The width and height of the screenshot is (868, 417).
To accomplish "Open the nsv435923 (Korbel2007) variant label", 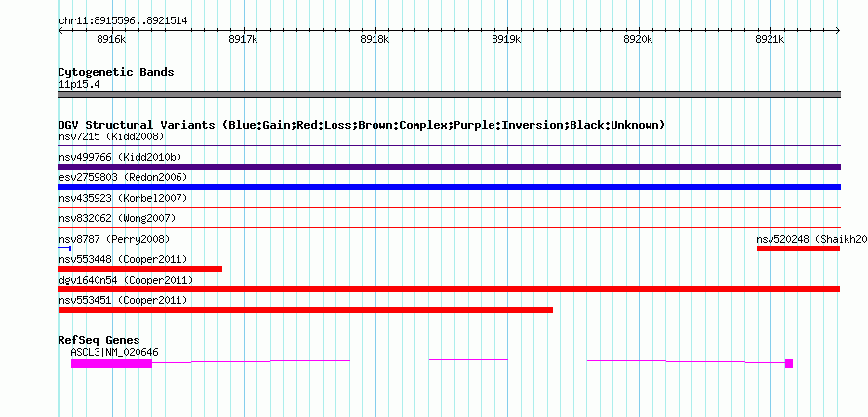I will click(123, 198).
